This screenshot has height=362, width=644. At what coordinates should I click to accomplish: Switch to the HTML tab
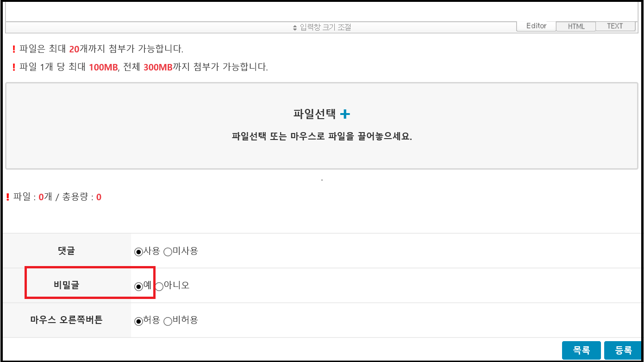click(x=576, y=26)
